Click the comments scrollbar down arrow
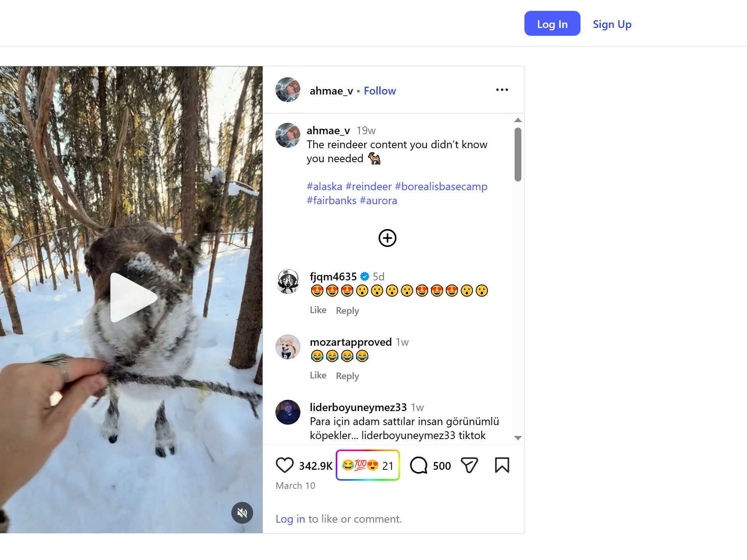The image size is (747, 560). (518, 438)
